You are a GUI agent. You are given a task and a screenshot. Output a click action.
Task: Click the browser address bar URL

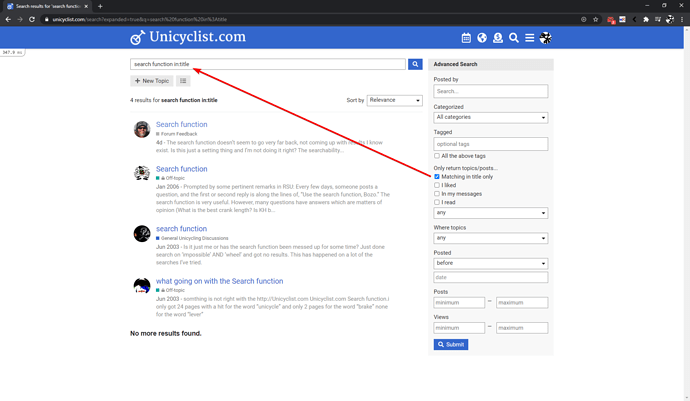(139, 19)
